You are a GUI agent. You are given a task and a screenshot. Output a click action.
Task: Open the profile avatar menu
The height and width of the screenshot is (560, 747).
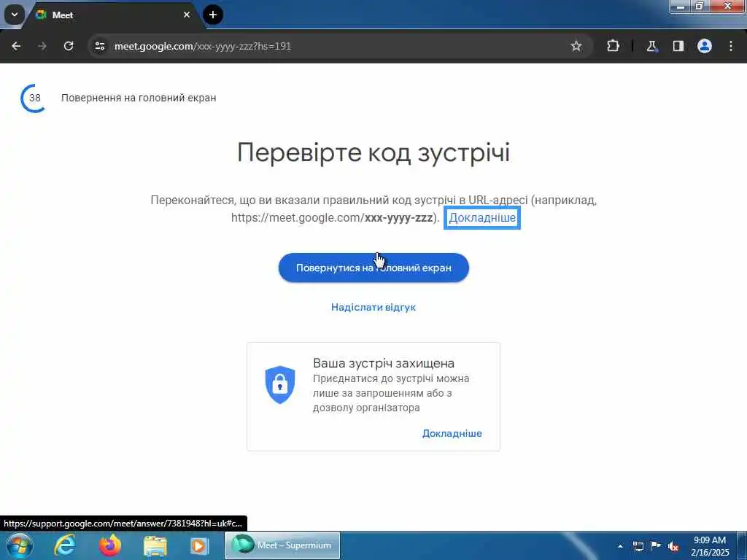pos(704,46)
